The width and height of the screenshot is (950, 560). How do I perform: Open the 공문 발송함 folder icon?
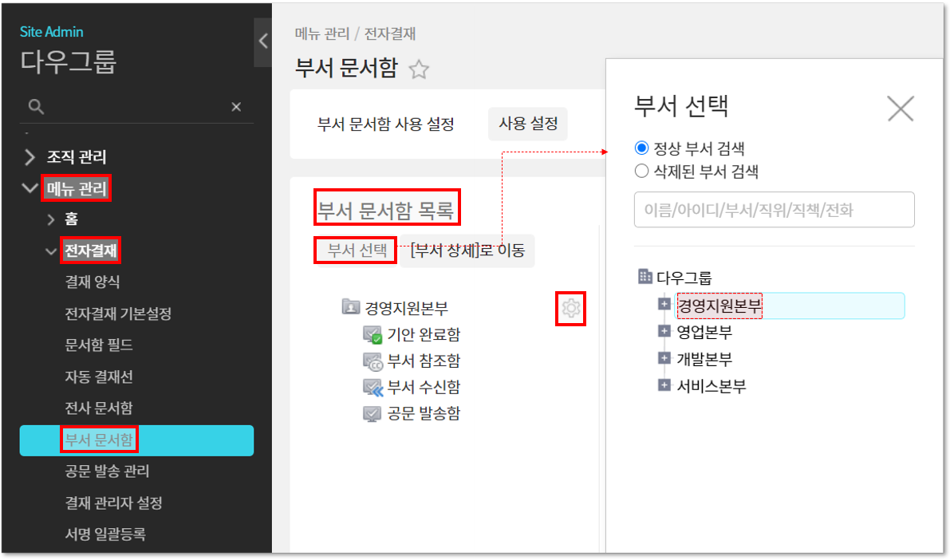tap(373, 413)
